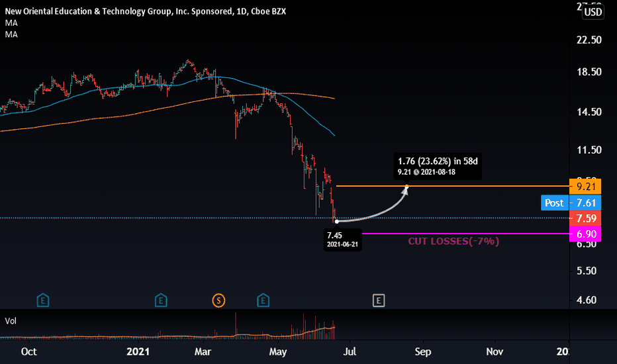Click the 22.50 price axis label
Image resolution: width=617 pixels, height=364 pixels.
[589, 40]
